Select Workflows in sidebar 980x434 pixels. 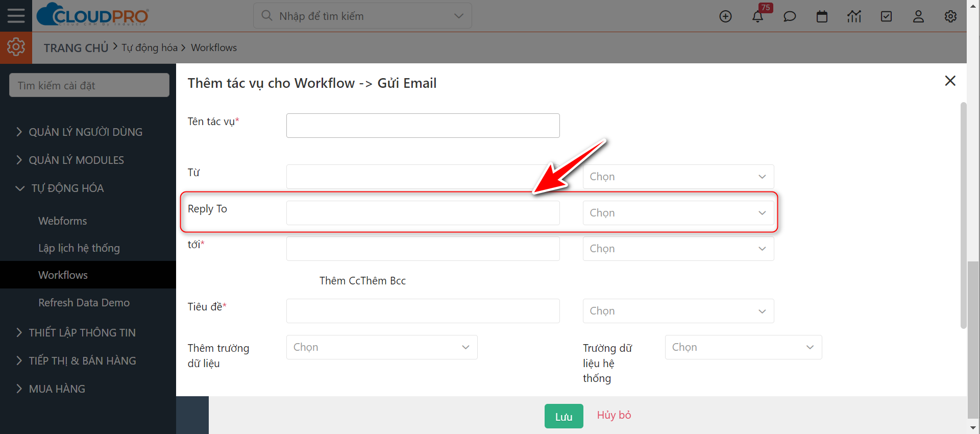[88, 275]
